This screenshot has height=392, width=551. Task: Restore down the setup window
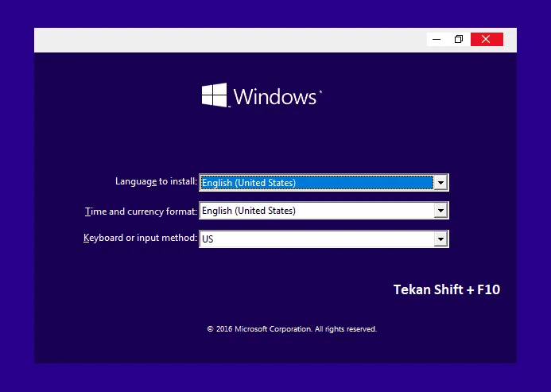click(459, 39)
